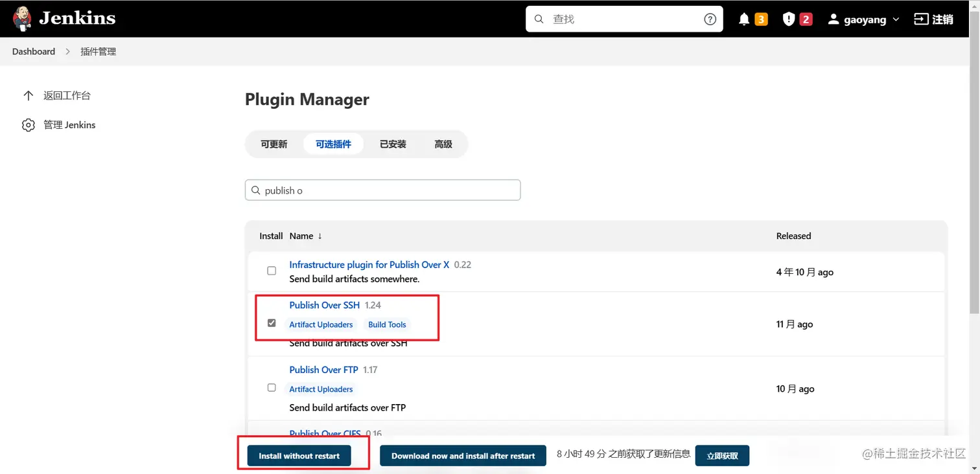Click the Plugin Manager heading

307,100
